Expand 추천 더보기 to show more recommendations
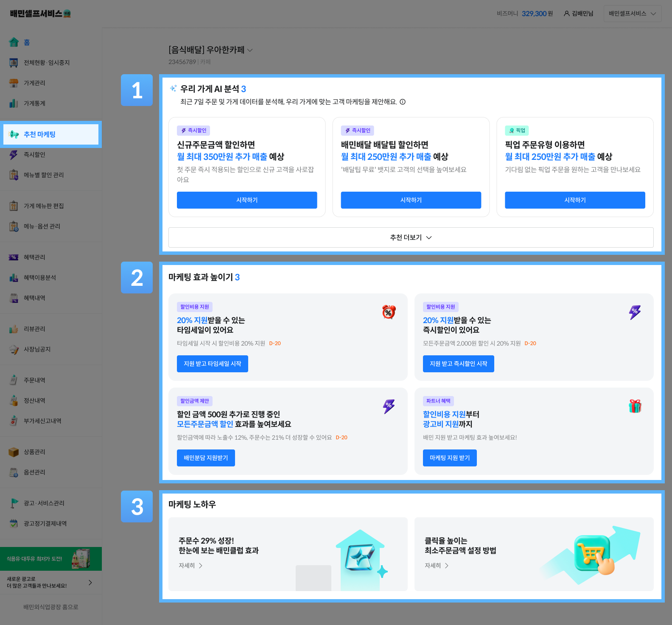The height and width of the screenshot is (625, 672). pos(411,237)
